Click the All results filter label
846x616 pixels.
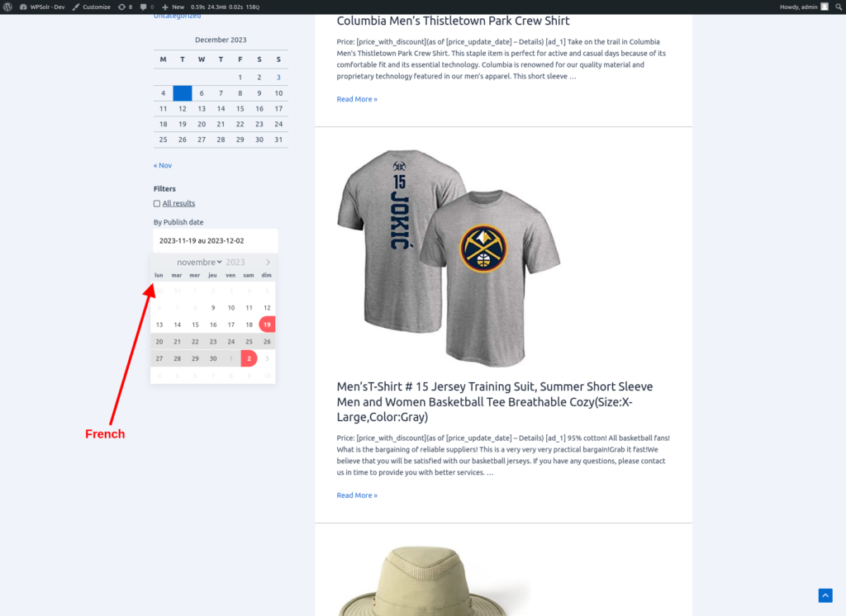pyautogui.click(x=178, y=203)
